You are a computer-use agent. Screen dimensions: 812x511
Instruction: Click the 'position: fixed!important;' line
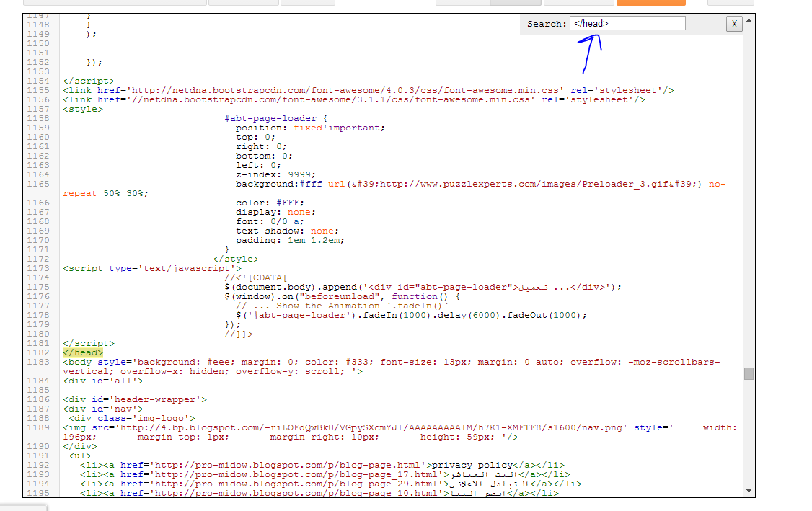310,128
